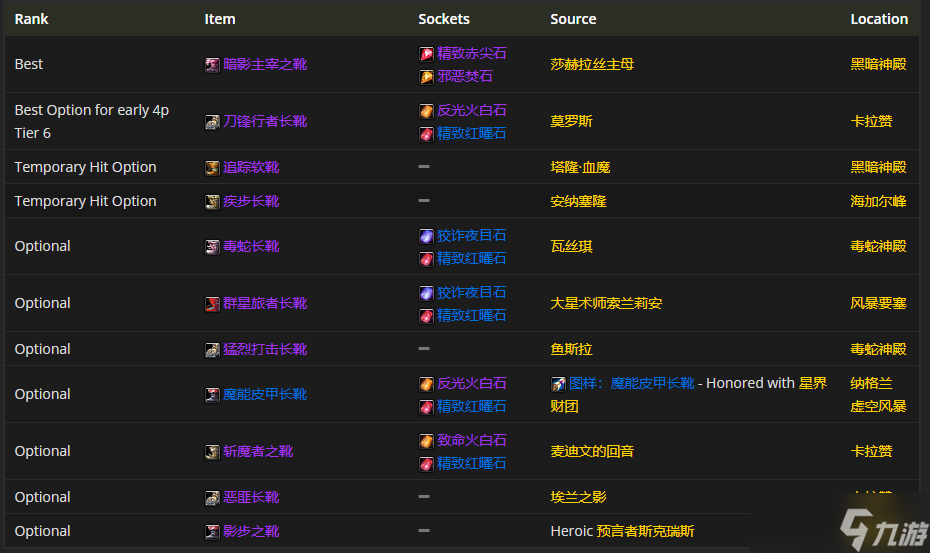Open the 麦迪文的回音 source link
The width and height of the screenshot is (930, 553).
(592, 451)
